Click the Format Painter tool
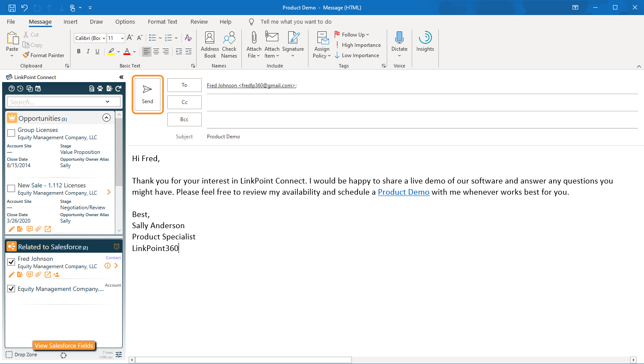This screenshot has width=644, height=364. (43, 55)
